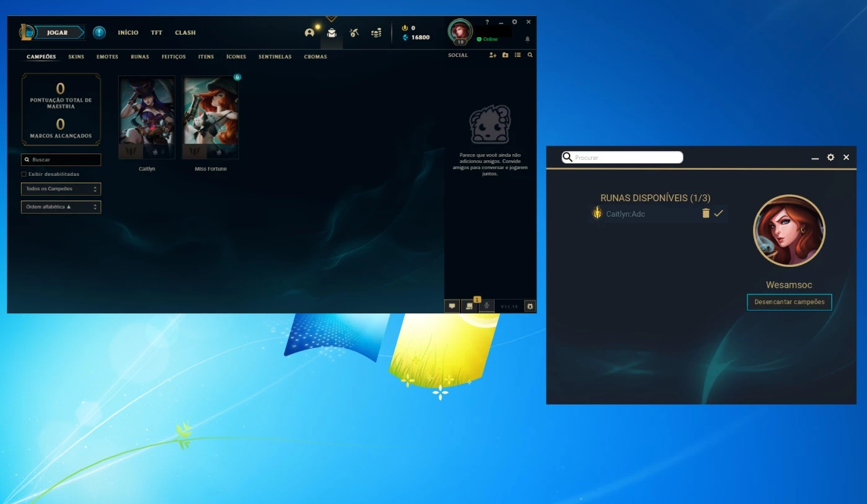This screenshot has height=504, width=867.
Task: Click the Blue Essence currency icon
Action: pos(405,37)
